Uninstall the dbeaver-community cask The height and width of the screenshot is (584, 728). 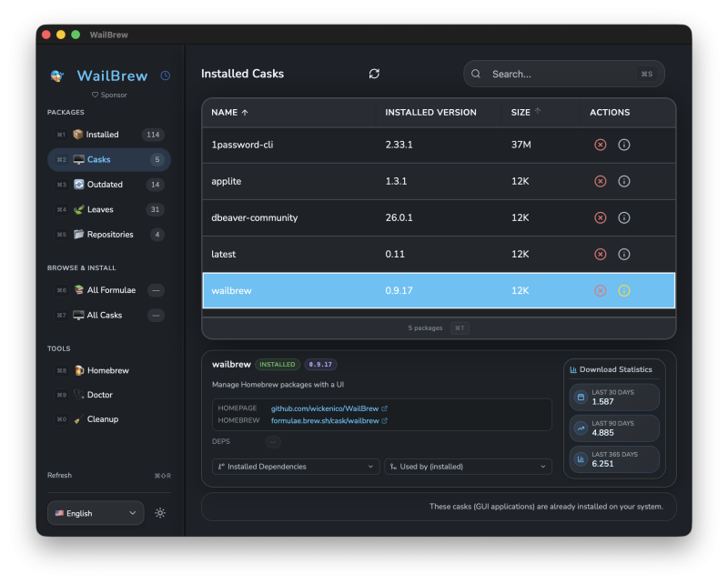pos(601,217)
